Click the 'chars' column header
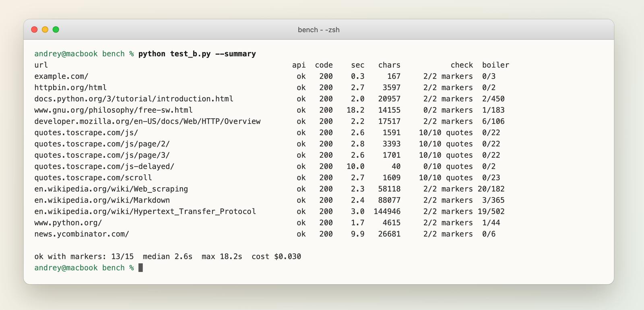644x310 pixels. click(x=389, y=65)
